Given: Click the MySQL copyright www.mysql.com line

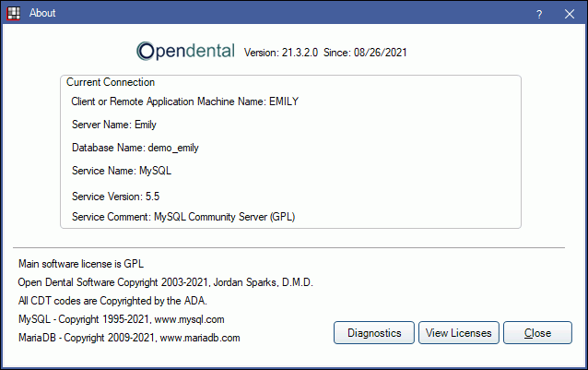Looking at the screenshot, I should coord(122,319).
